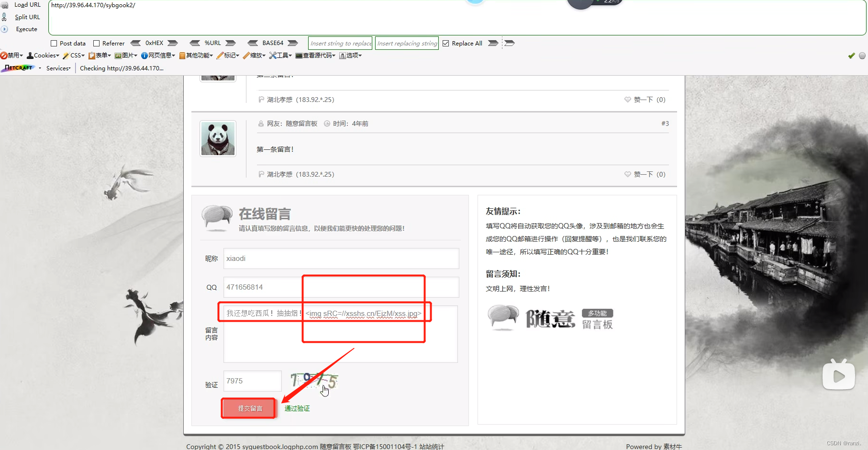Expand the Netcraft logo dropdown arrow
Screen dimensions: 868x450
(x=40, y=68)
